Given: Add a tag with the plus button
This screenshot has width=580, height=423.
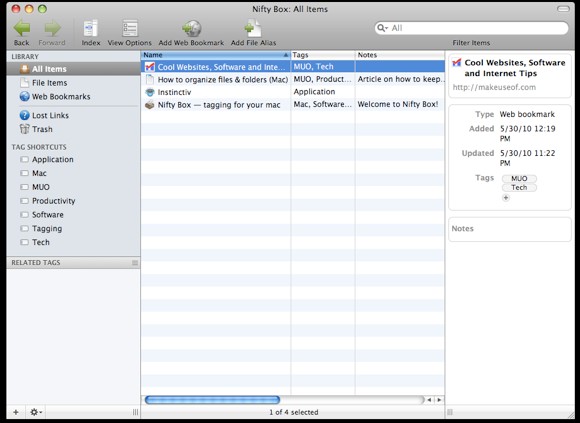Looking at the screenshot, I should tap(506, 198).
